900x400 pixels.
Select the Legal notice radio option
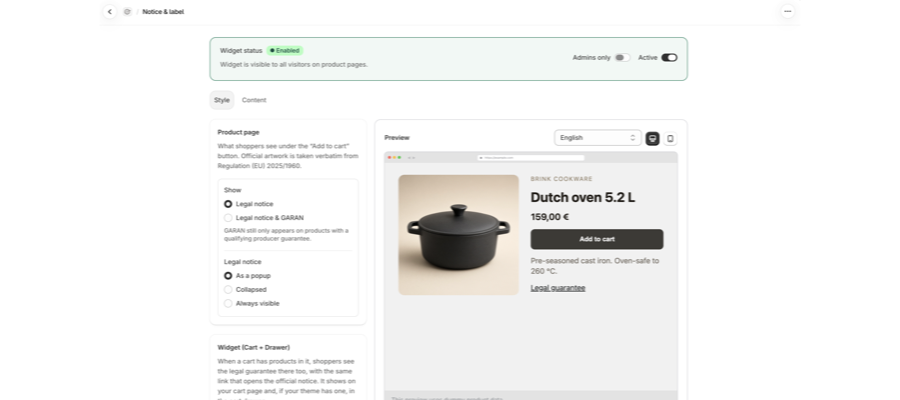click(228, 204)
